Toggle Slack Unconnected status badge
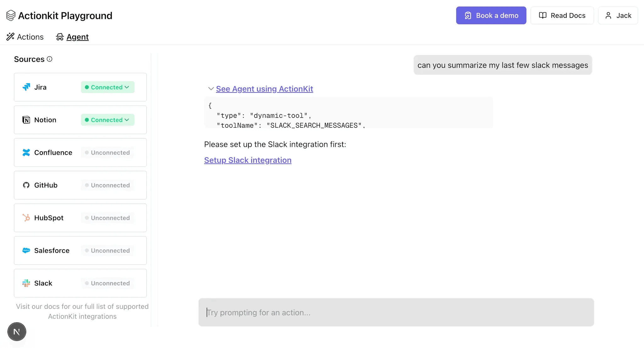Viewport: 644px width, 348px height. tap(108, 283)
